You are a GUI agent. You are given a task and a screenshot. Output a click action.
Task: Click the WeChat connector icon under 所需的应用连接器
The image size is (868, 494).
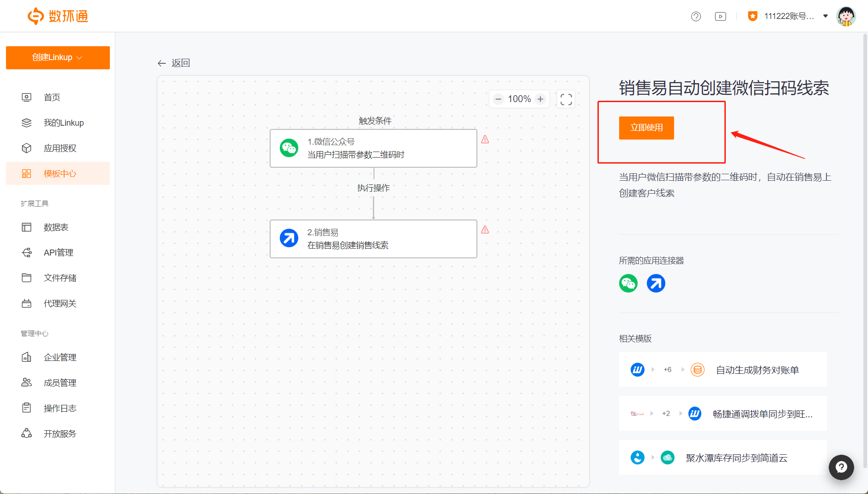point(628,283)
